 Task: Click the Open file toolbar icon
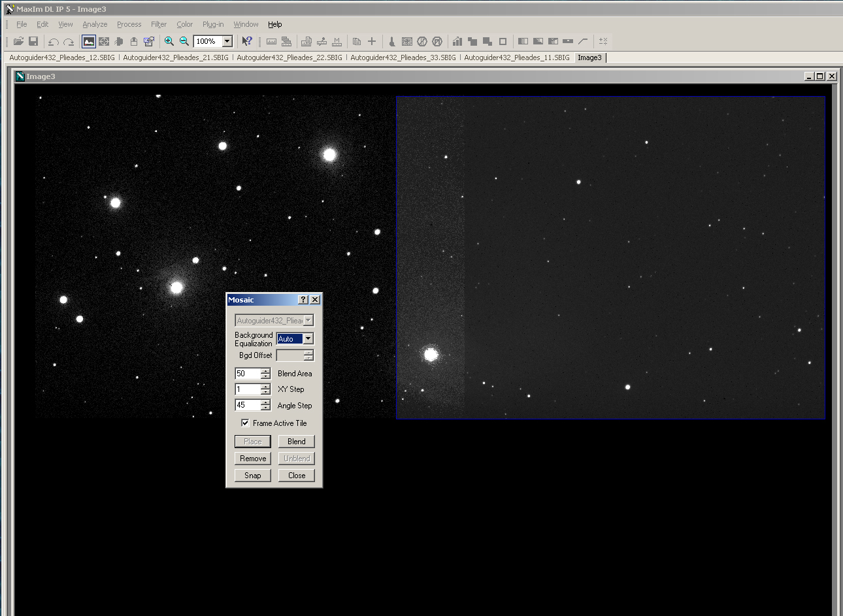pos(18,41)
